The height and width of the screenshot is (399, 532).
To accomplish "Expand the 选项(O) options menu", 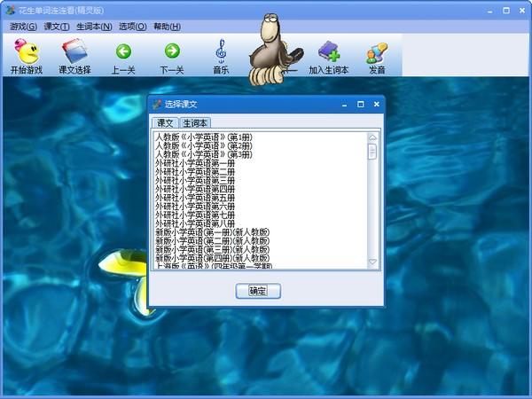I will (x=132, y=27).
